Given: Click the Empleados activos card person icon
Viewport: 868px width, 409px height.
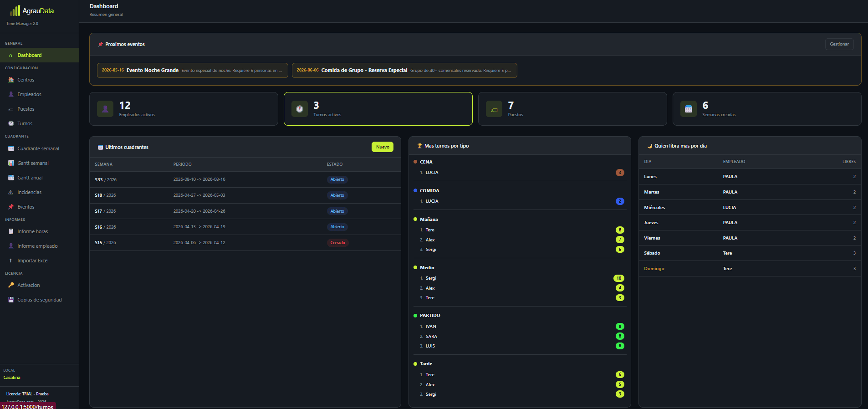Looking at the screenshot, I should tap(105, 109).
